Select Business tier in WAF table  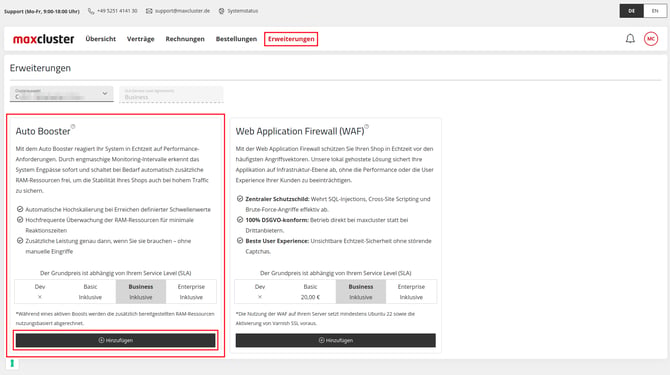tap(361, 292)
